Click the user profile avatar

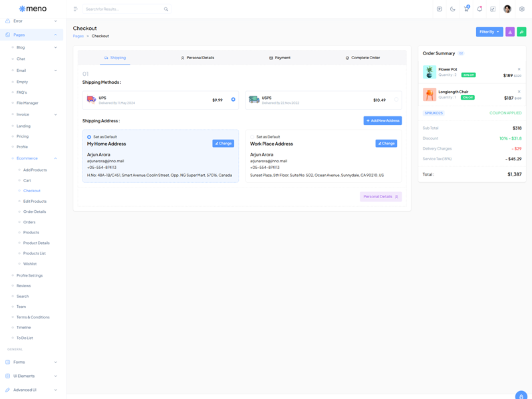pos(507,9)
